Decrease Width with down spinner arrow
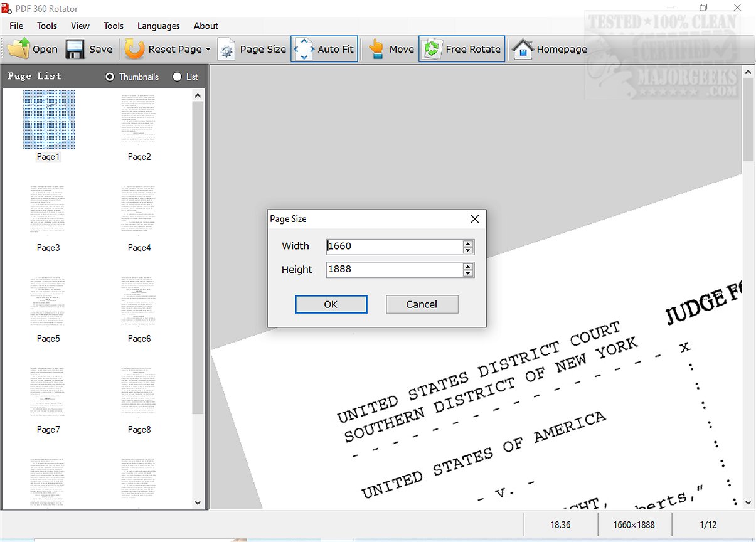Image resolution: width=756 pixels, height=542 pixels. click(467, 250)
